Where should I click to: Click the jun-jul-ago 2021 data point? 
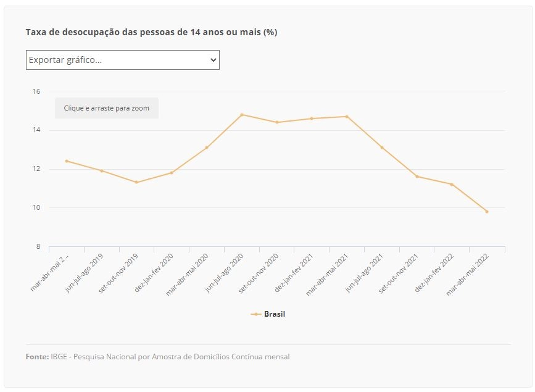pyautogui.click(x=382, y=148)
